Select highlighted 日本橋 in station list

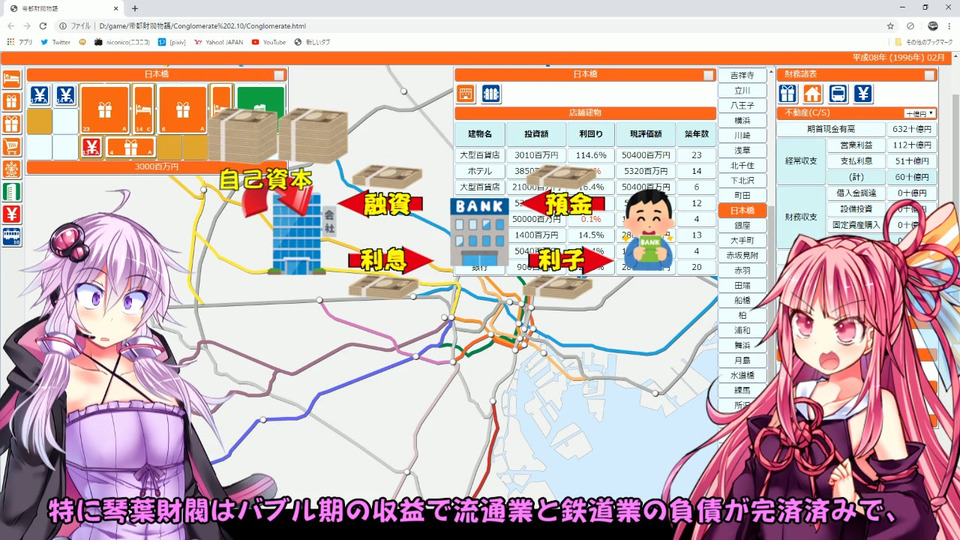coord(742,211)
